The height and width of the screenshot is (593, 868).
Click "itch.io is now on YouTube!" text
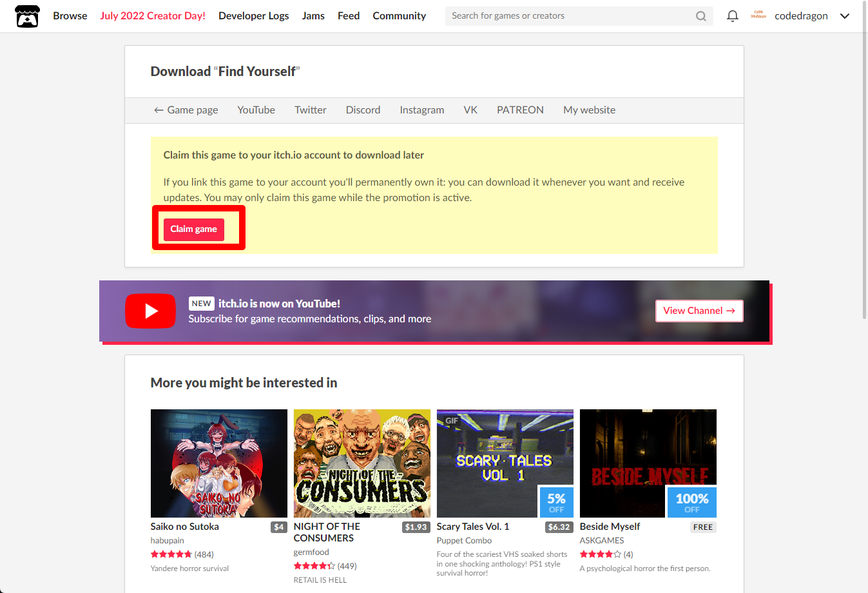279,304
